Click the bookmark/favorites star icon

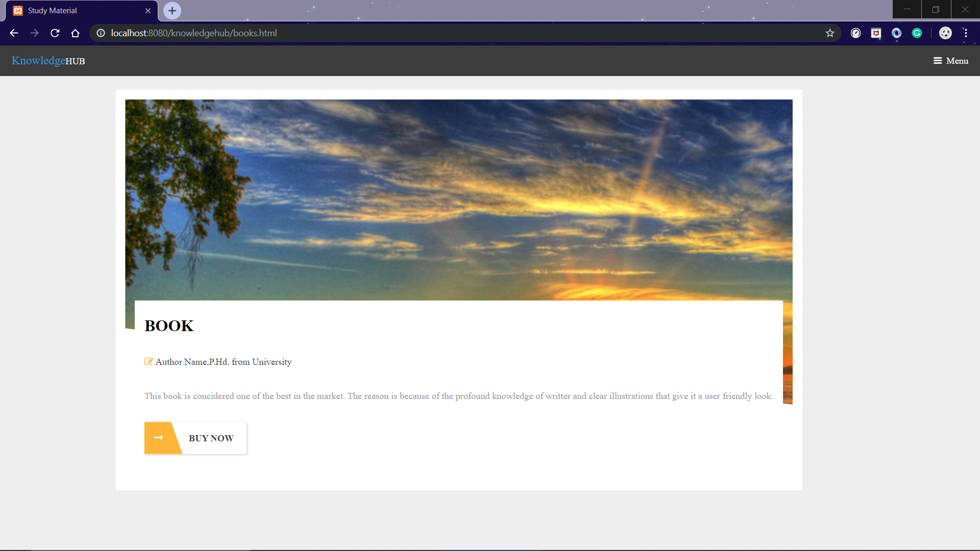830,33
